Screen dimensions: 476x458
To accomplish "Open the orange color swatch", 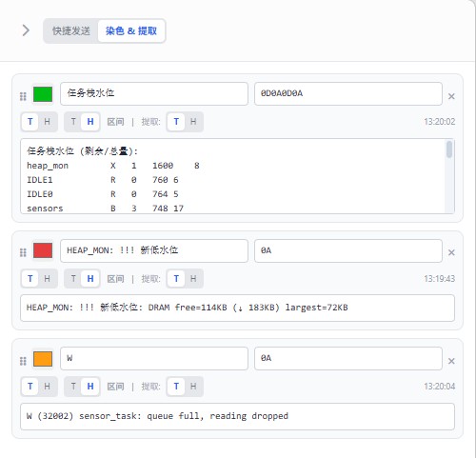I will pos(43,359).
